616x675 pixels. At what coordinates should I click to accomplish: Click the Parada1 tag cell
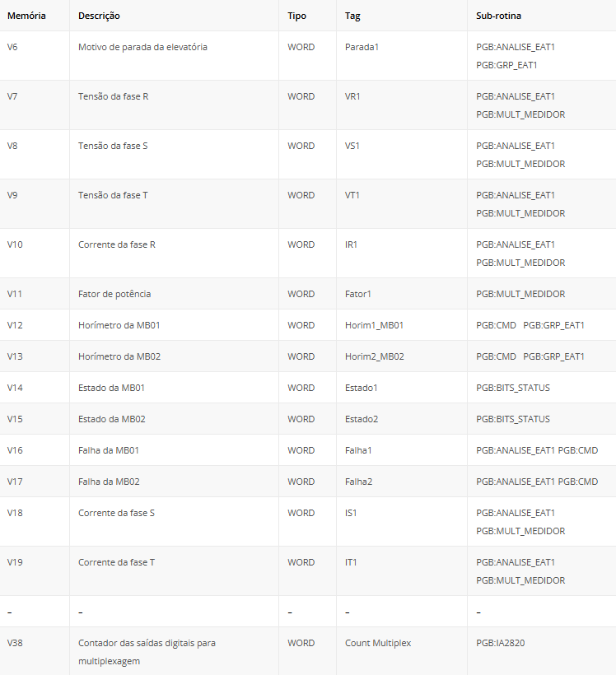coord(362,47)
